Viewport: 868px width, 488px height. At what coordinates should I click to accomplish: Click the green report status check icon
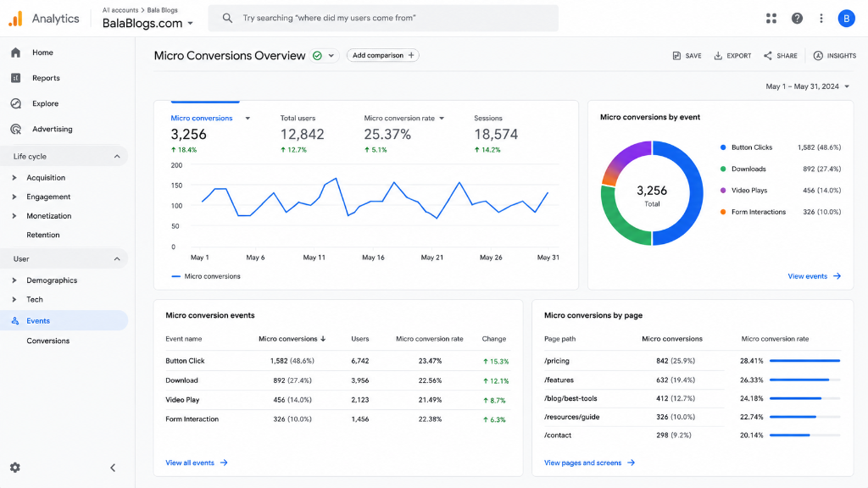tap(317, 55)
